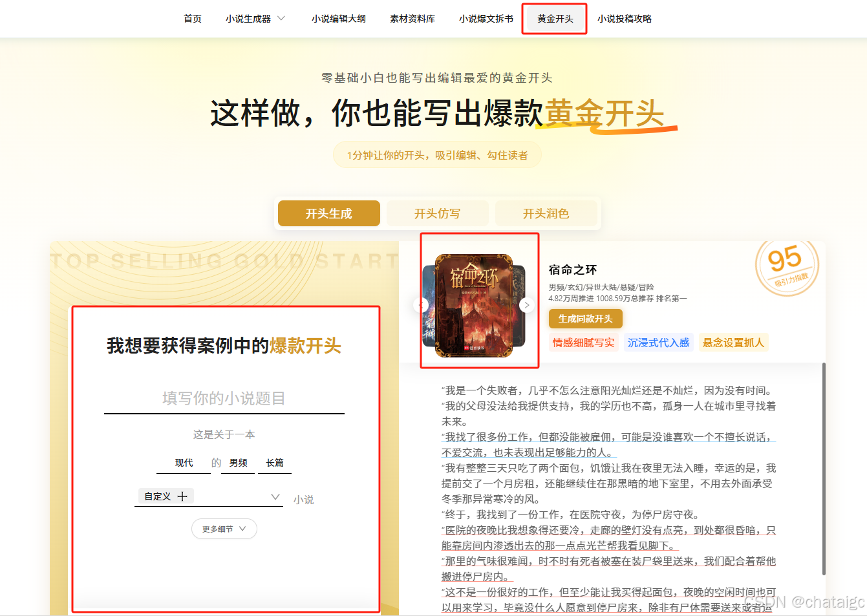Click the 填写你的小说题目 input field
The height and width of the screenshot is (616, 867).
click(x=224, y=398)
